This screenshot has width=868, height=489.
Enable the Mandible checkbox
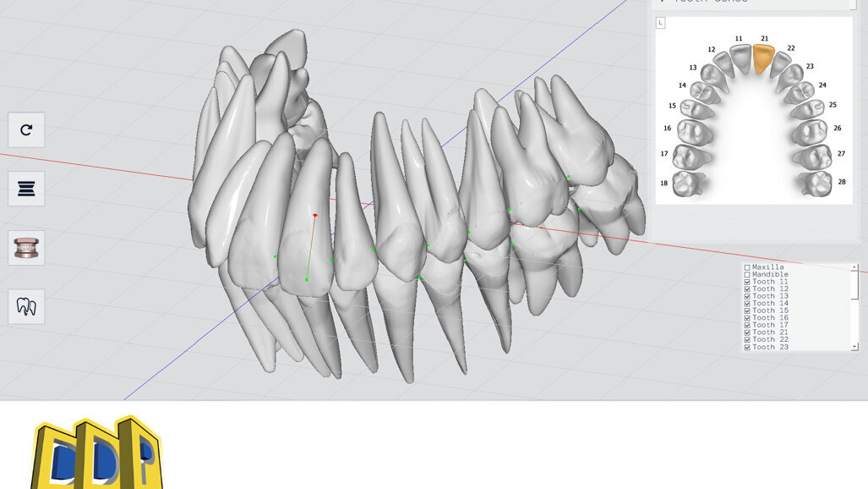[747, 274]
